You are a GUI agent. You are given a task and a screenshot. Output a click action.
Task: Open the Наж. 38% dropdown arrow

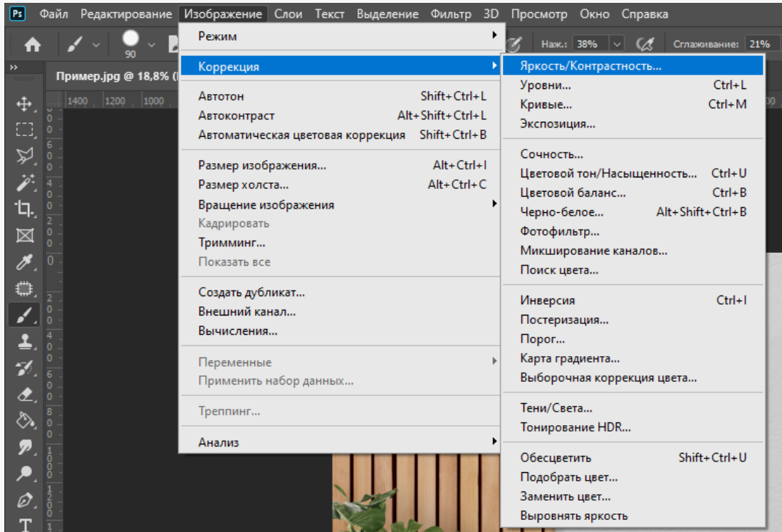tap(616, 44)
